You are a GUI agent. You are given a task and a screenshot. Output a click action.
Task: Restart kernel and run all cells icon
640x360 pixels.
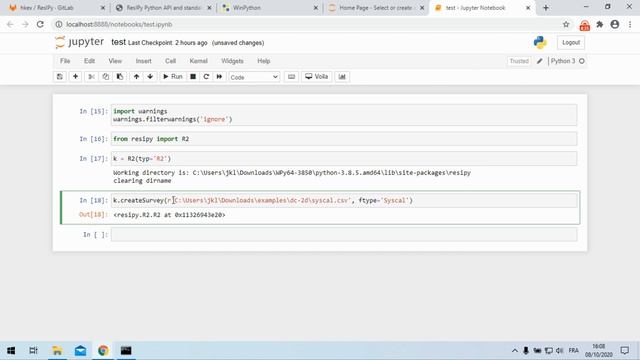pyautogui.click(x=219, y=77)
